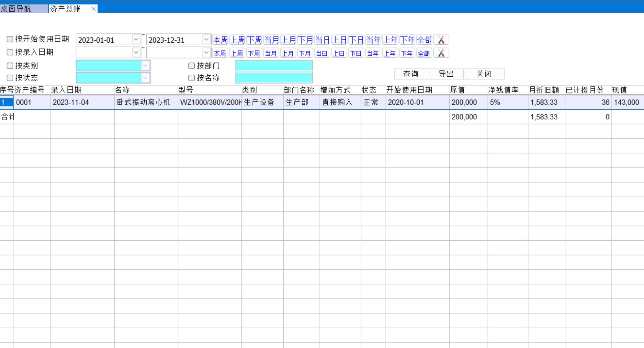The height and width of the screenshot is (348, 644).
Task: Choose 全部 in the entry date row
Action: (x=424, y=53)
